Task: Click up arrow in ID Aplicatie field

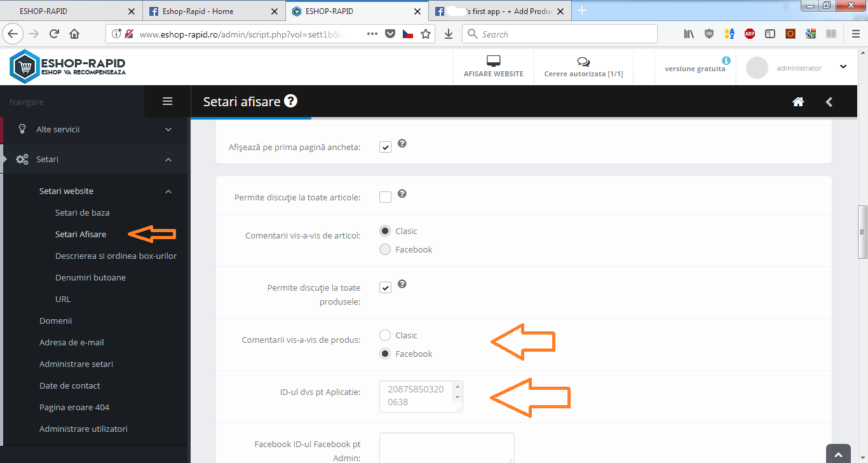Action: 458,386
